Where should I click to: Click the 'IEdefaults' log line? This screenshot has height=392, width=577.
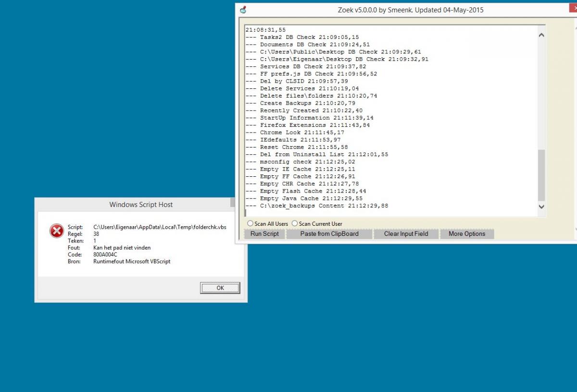point(293,140)
